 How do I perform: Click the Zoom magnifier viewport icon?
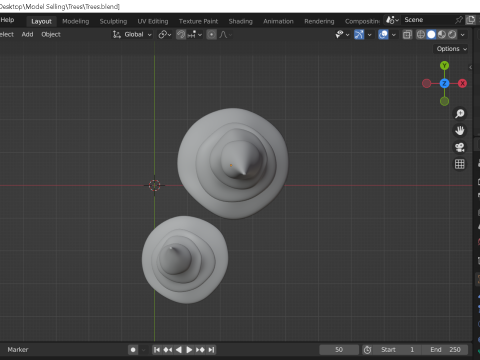point(460,113)
